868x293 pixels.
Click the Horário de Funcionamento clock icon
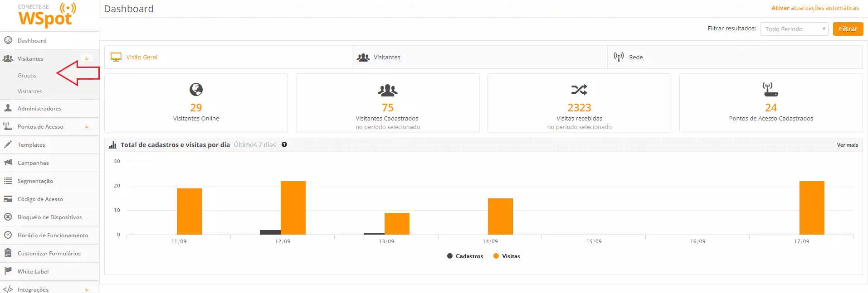tap(8, 235)
